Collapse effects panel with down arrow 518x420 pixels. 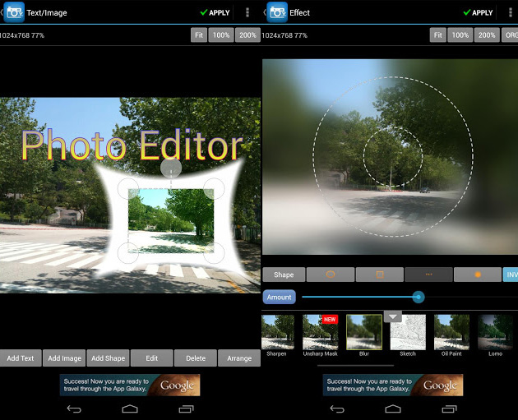[393, 316]
